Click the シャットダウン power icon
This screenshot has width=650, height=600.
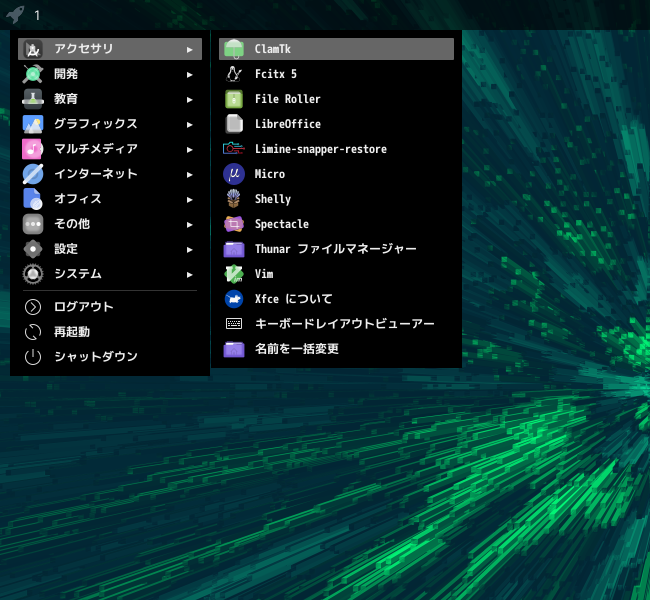(x=33, y=357)
